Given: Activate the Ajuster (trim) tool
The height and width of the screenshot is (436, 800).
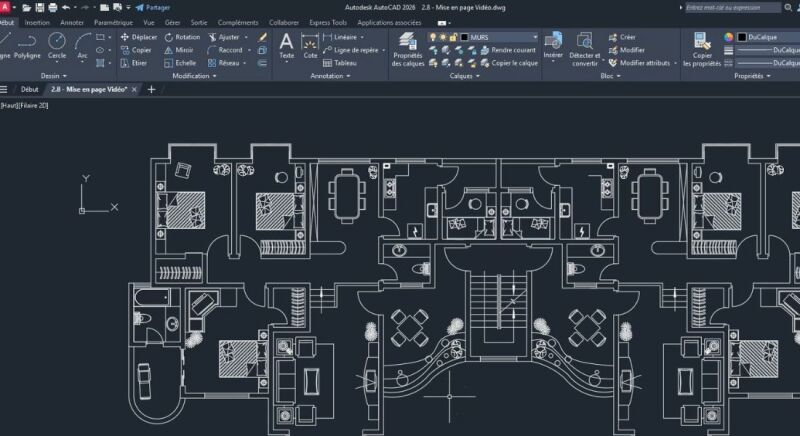Looking at the screenshot, I should click(223, 37).
